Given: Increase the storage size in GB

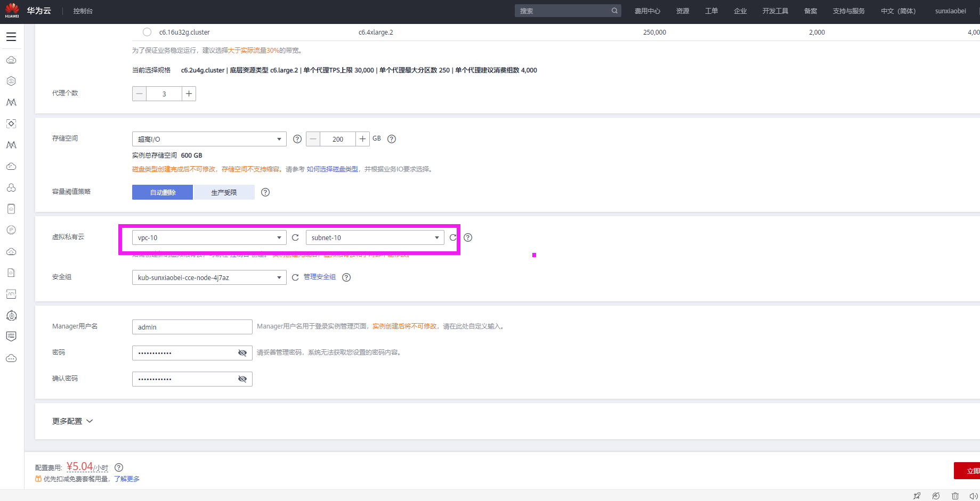Looking at the screenshot, I should coord(362,139).
